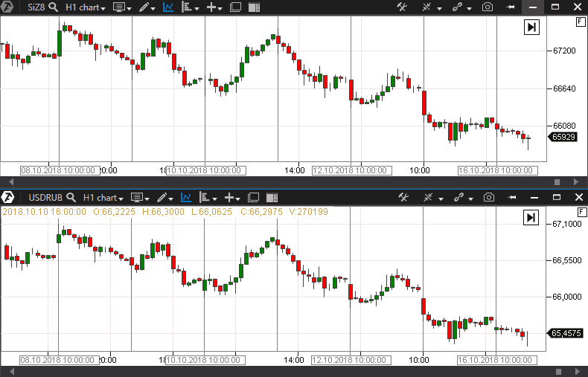Click the blue indicators line-chart icon in USDRUB toolbar
Screen dimensions: 588x377
pos(186,198)
